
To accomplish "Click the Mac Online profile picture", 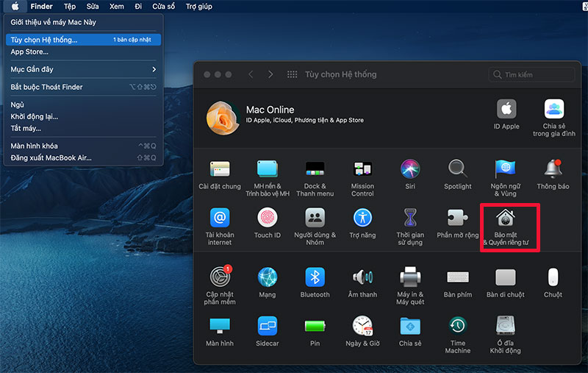I will (223, 118).
